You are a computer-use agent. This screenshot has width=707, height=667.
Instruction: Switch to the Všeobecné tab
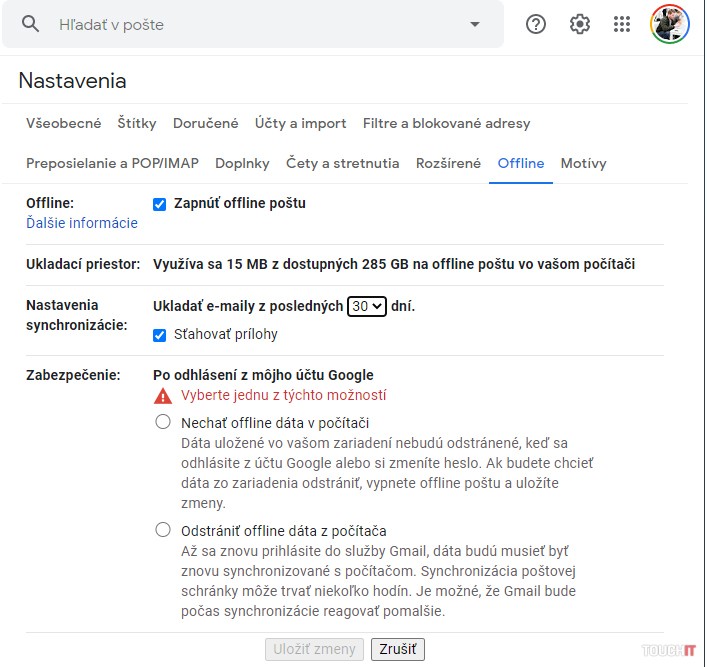pos(64,123)
